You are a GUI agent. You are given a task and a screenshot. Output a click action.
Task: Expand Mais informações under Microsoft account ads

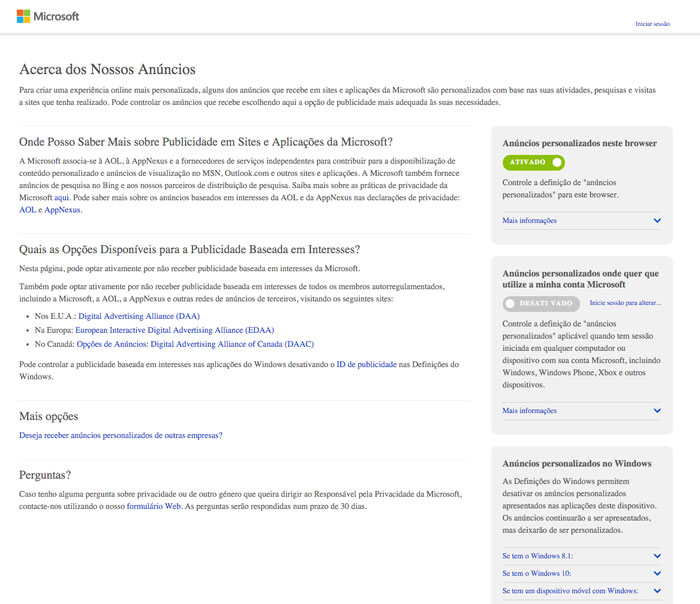(x=582, y=411)
